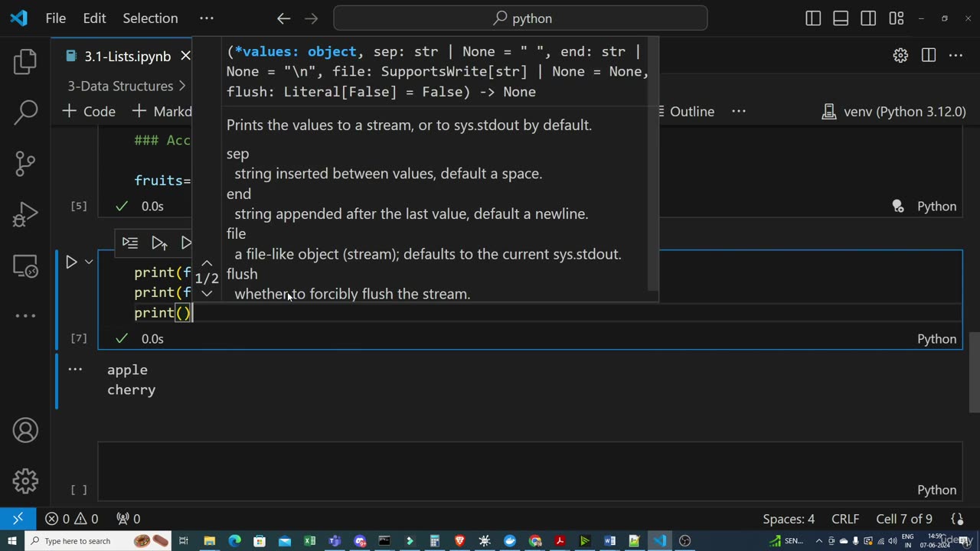Select the 3.1-Lists.ipynb tab
The width and height of the screenshot is (980, 551).
coord(127,56)
